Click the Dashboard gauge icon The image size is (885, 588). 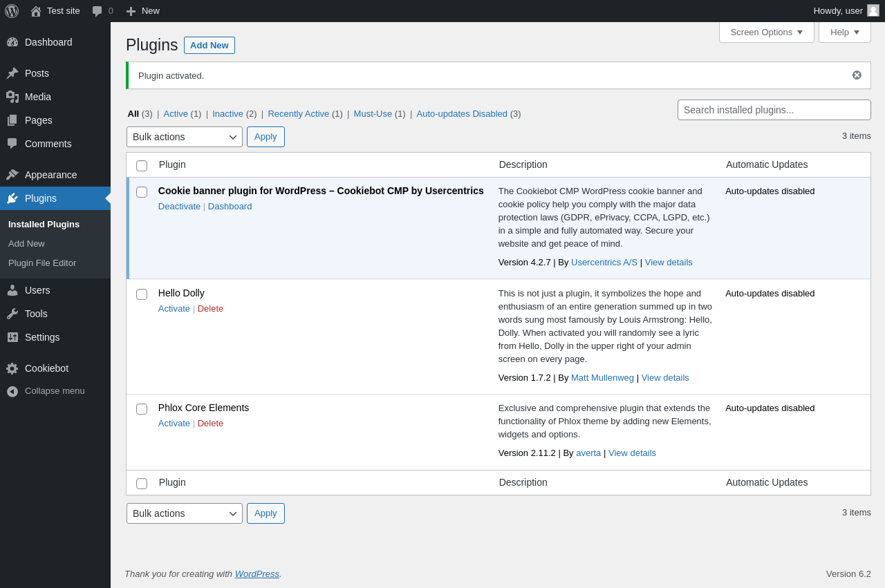(12, 42)
